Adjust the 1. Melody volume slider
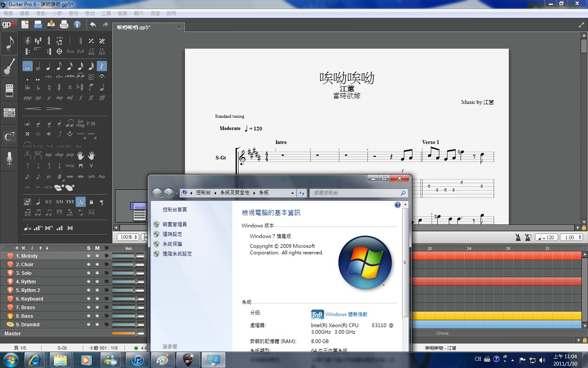The image size is (588, 368). pos(128,256)
